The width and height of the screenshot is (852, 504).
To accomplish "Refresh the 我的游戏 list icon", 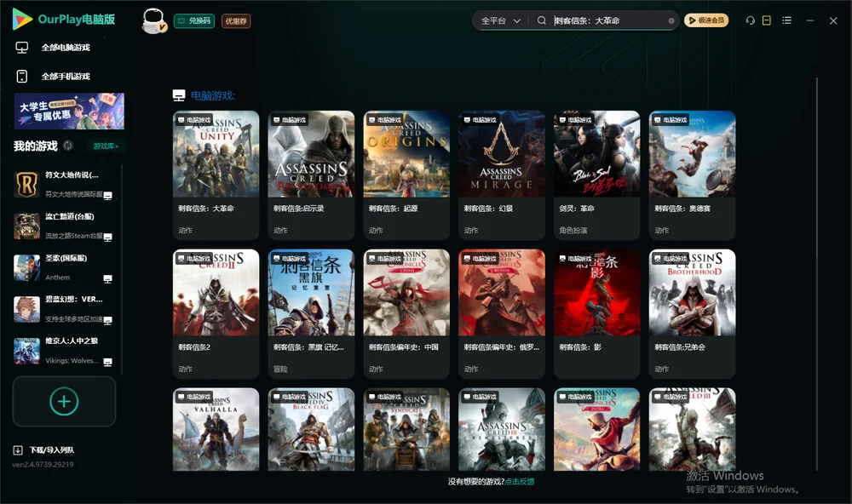I will 68,146.
